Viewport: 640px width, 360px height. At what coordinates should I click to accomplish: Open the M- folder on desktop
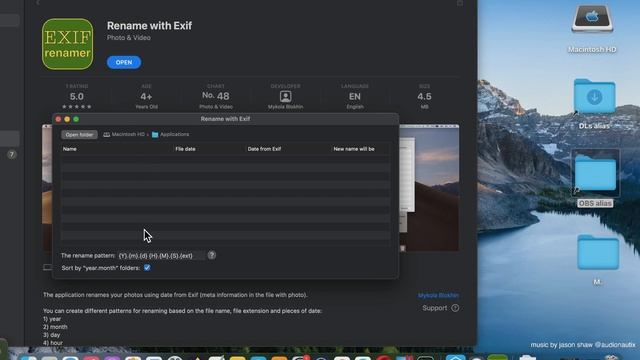(x=598, y=252)
